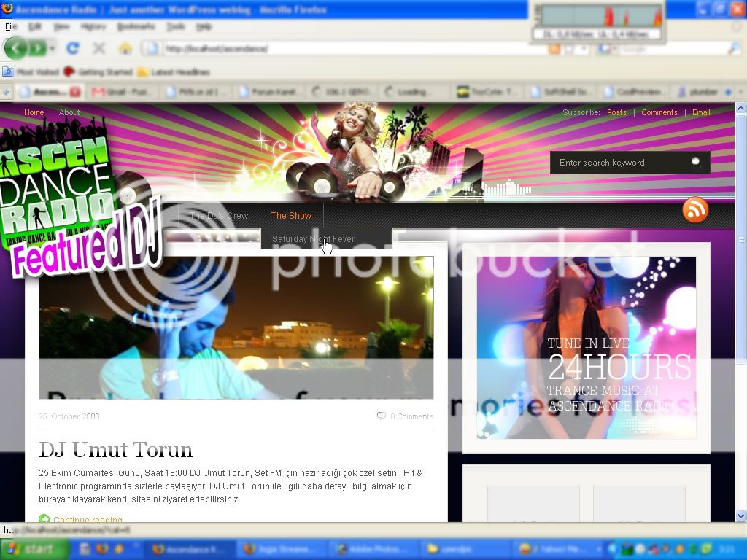Reload the page with the blue refresh icon
Screen dimensions: 747x560
[x=72, y=47]
